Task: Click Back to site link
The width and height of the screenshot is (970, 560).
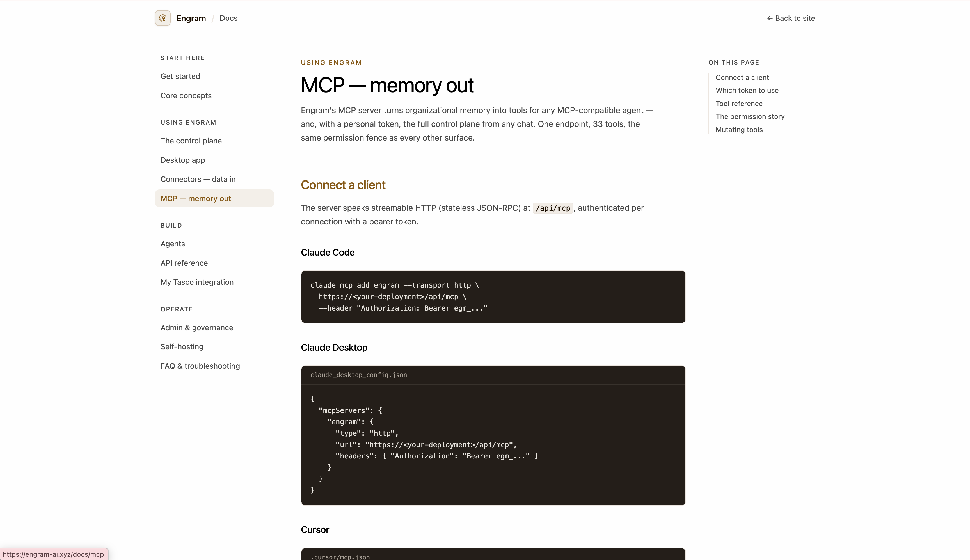Action: [x=791, y=18]
